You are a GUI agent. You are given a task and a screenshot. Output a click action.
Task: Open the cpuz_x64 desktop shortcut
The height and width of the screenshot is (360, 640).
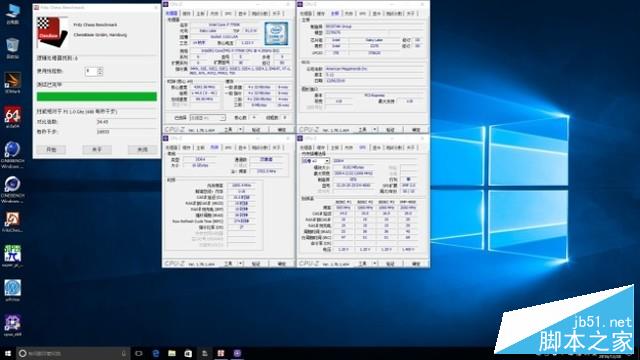(x=13, y=325)
